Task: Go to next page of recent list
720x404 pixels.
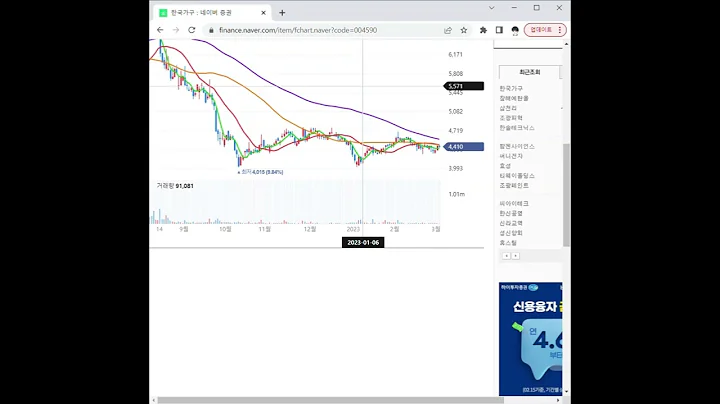Action: tap(516, 256)
